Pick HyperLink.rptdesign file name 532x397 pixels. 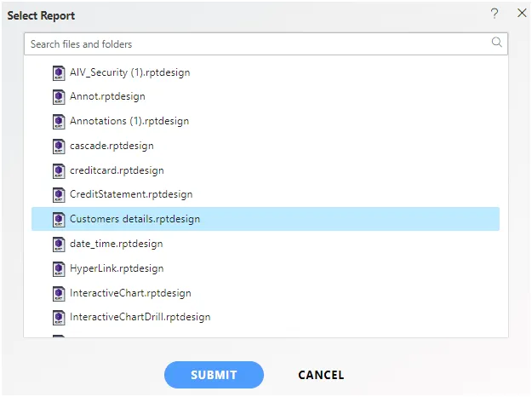117,268
